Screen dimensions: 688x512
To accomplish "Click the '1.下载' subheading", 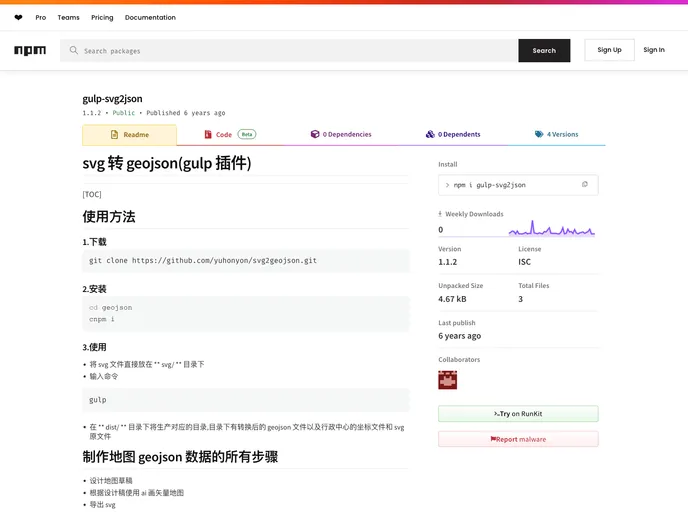I will [94, 242].
